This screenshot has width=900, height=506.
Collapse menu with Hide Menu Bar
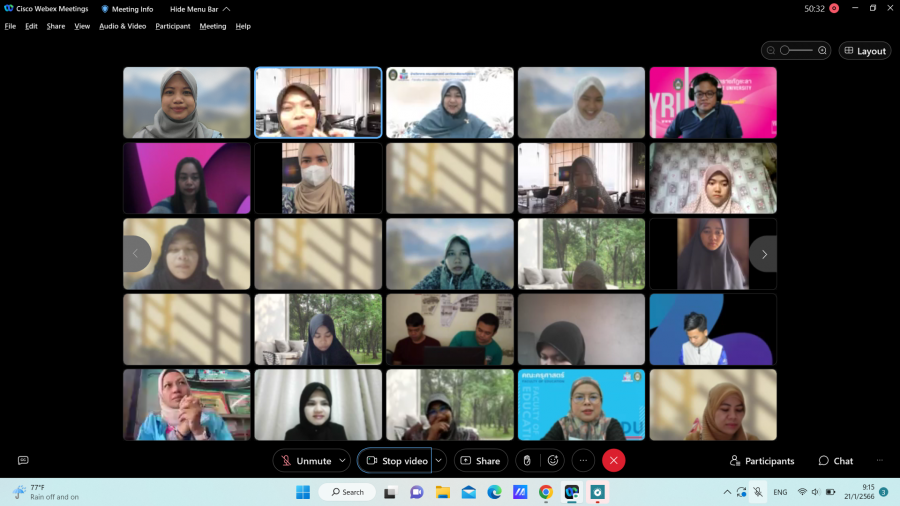tap(200, 9)
